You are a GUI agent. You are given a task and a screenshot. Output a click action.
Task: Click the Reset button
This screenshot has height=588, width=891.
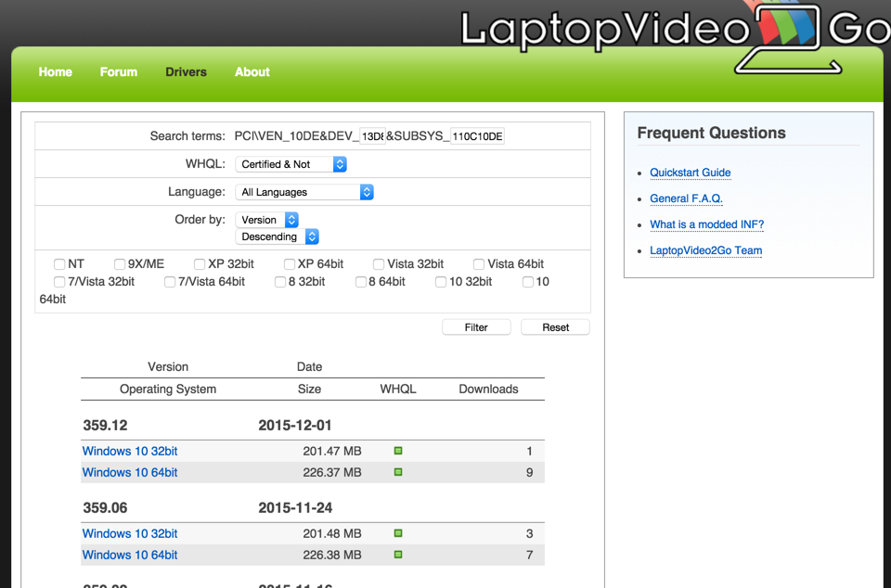coord(555,327)
